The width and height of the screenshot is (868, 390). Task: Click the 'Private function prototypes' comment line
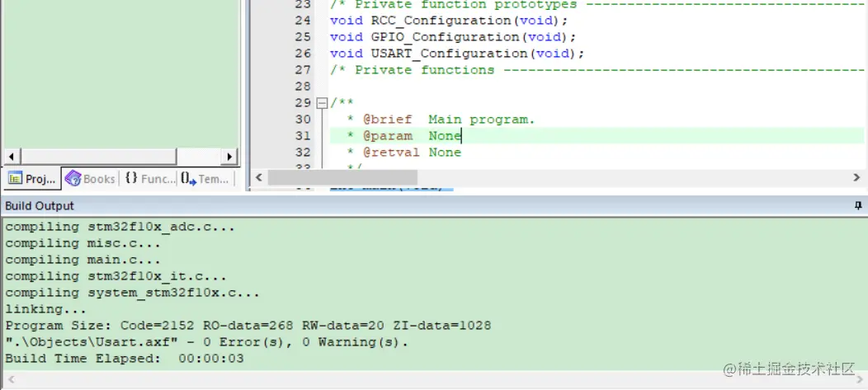(x=597, y=5)
